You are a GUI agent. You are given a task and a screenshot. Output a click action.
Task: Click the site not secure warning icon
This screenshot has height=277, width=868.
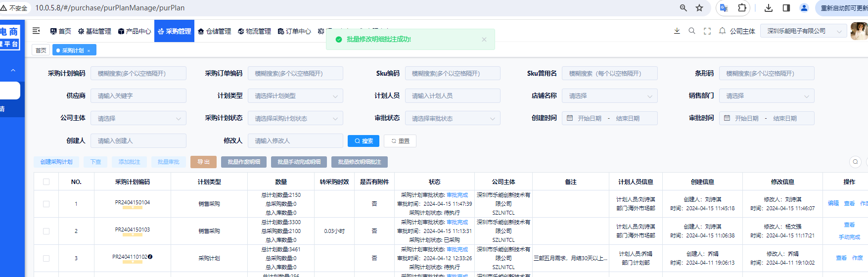(x=4, y=8)
